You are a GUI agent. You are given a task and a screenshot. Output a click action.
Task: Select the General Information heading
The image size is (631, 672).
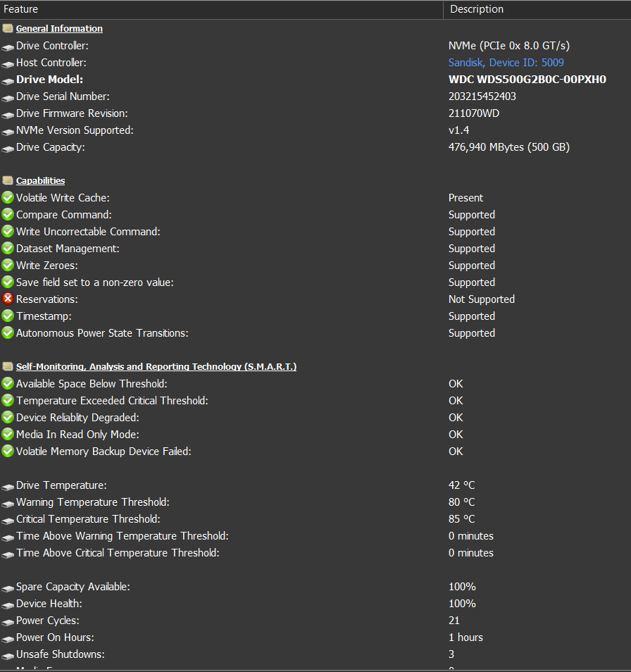pos(59,29)
